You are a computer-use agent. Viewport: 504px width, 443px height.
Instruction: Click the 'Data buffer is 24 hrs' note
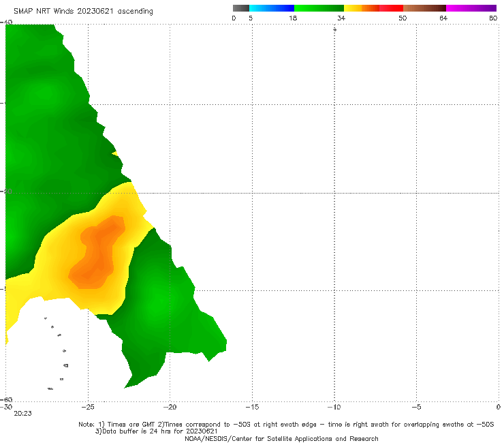point(156,431)
